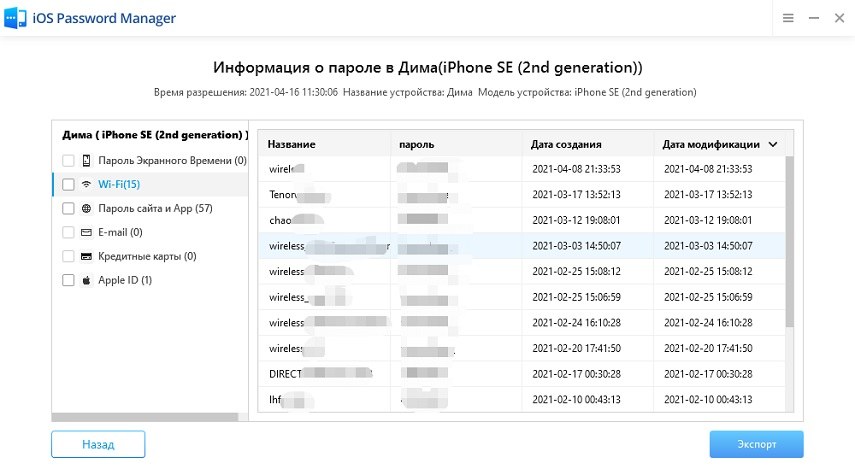Open the hamburger menu in title bar
The width and height of the screenshot is (855, 475).
coord(788,18)
